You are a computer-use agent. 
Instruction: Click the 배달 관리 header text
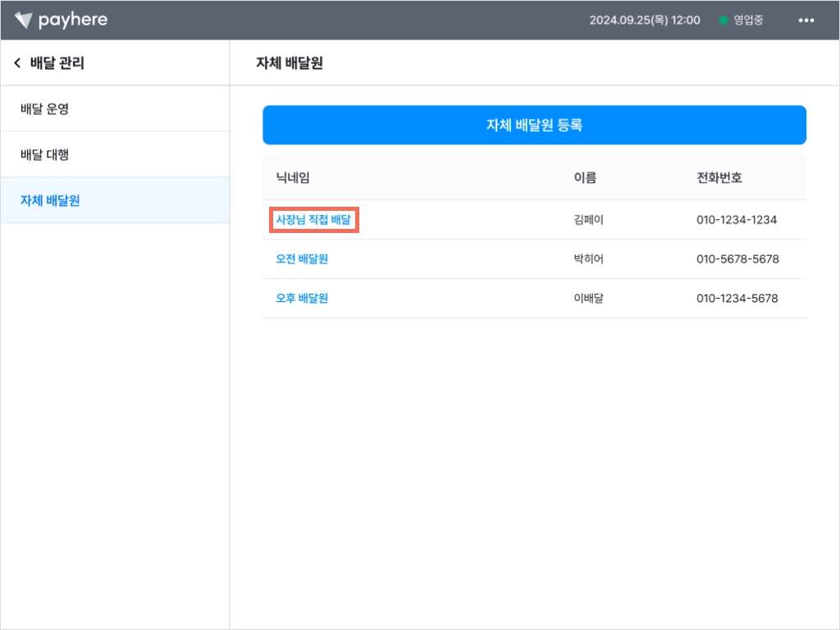pos(57,62)
